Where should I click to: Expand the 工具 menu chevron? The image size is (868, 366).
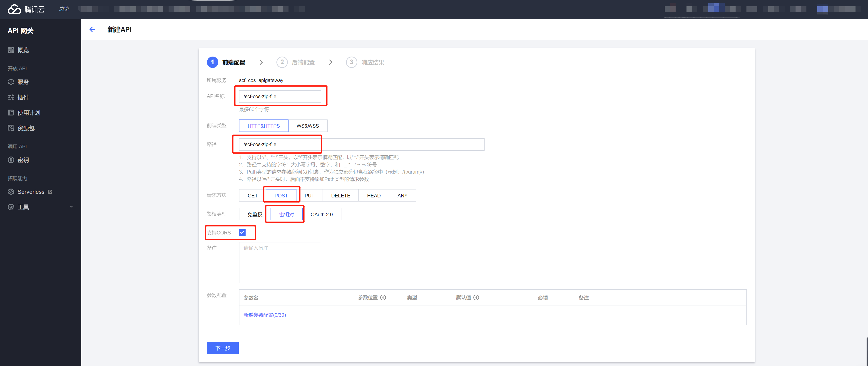(x=71, y=207)
